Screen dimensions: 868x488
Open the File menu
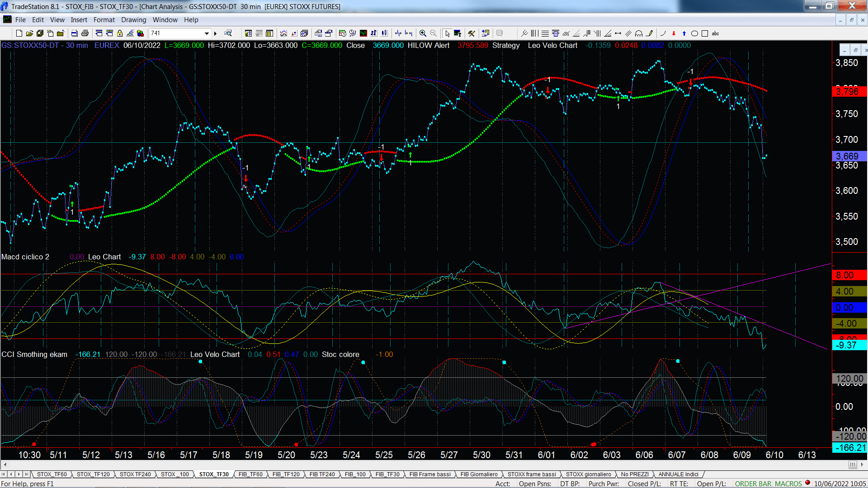20,20
